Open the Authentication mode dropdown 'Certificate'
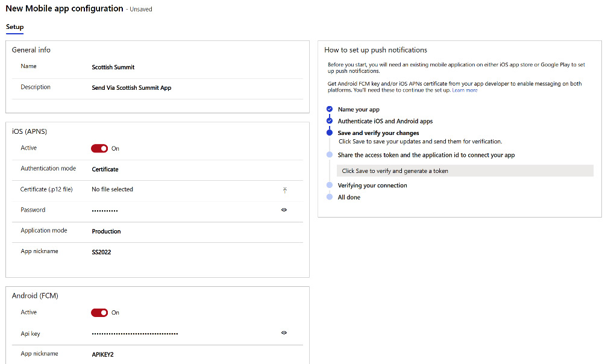 point(105,169)
